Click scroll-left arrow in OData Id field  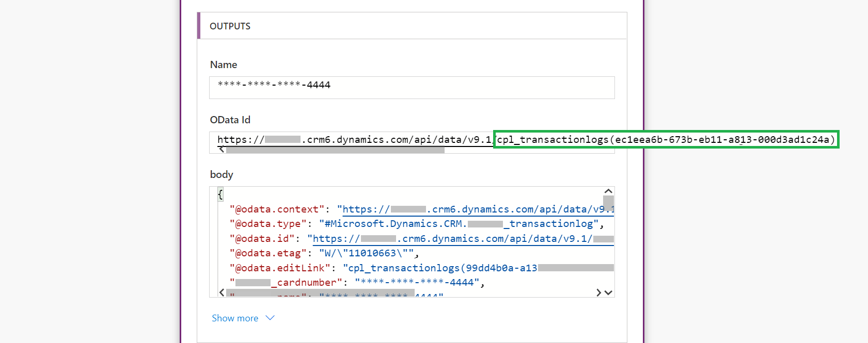tap(222, 150)
